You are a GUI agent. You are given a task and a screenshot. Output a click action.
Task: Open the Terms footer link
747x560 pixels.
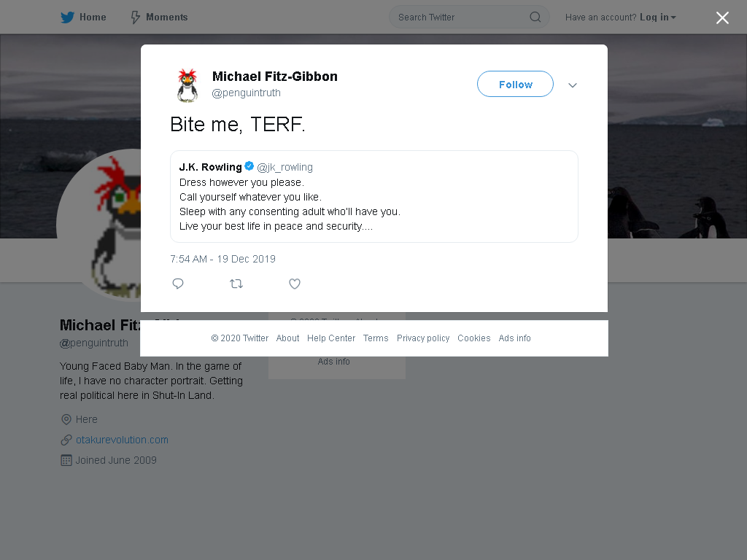(376, 338)
